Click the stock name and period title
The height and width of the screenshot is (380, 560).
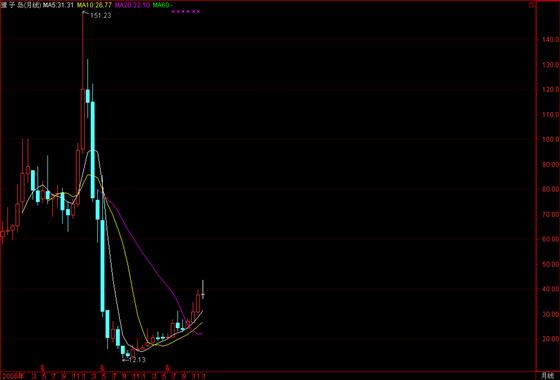tap(21, 5)
